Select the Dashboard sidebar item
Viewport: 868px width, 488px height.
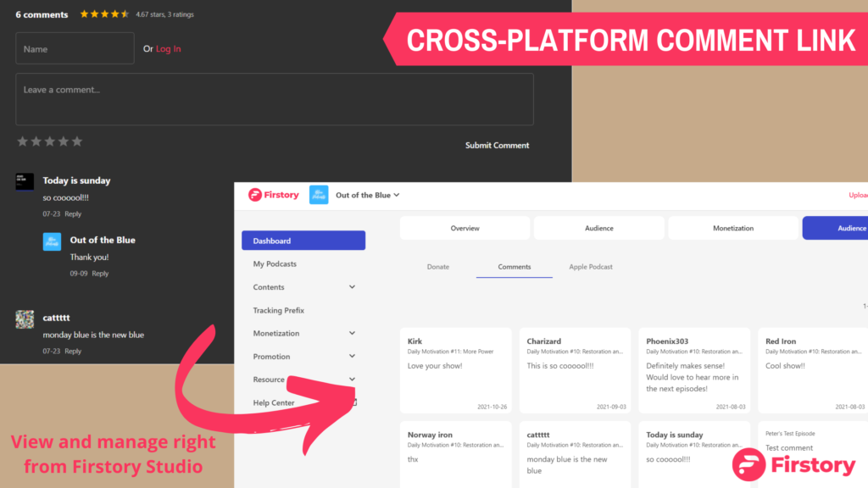(x=303, y=241)
